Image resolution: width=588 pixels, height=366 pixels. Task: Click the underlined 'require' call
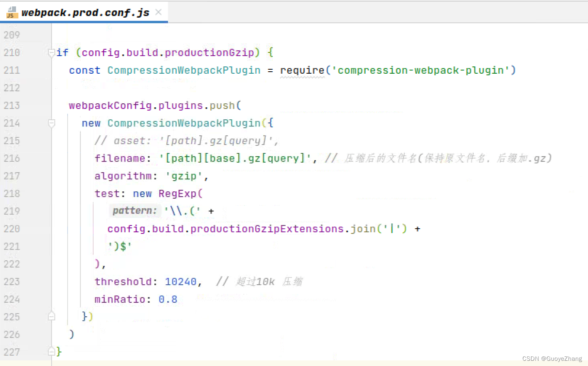pyautogui.click(x=302, y=70)
